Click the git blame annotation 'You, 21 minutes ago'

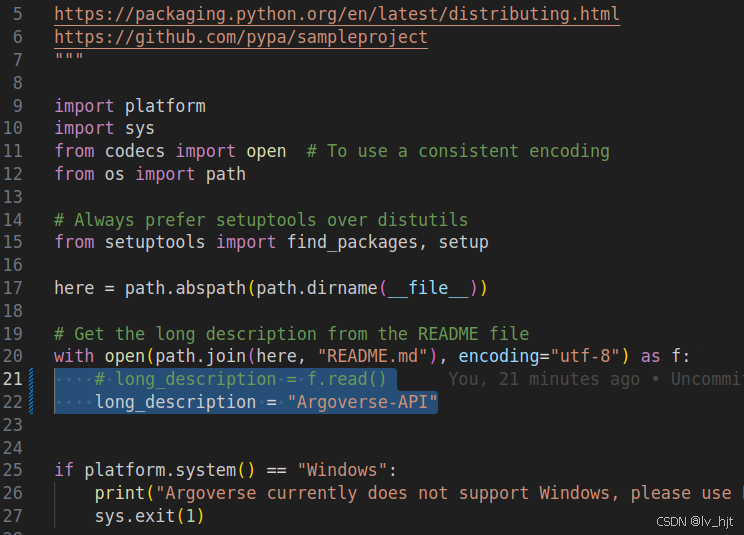pos(544,379)
